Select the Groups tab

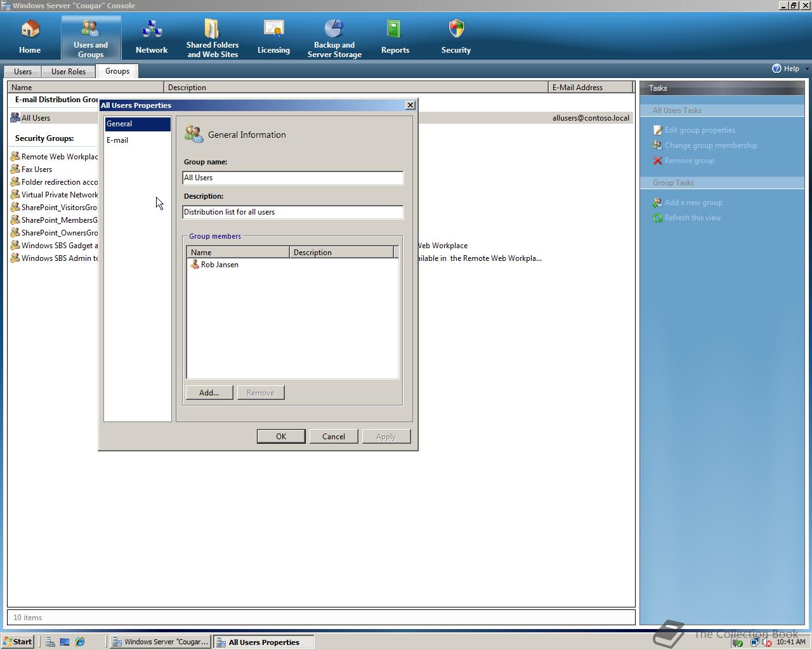[x=117, y=71]
